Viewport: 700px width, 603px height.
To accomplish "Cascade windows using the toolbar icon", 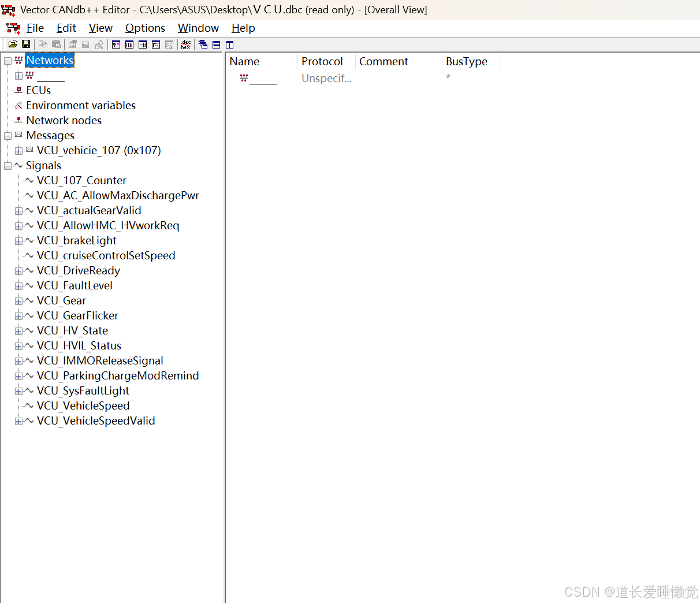I will (x=203, y=44).
